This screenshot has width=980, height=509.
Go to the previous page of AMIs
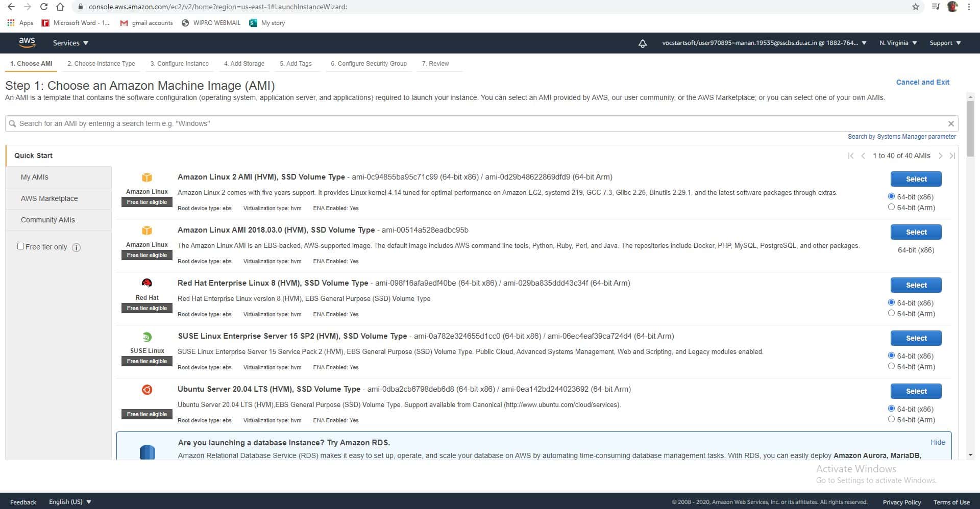coord(863,156)
